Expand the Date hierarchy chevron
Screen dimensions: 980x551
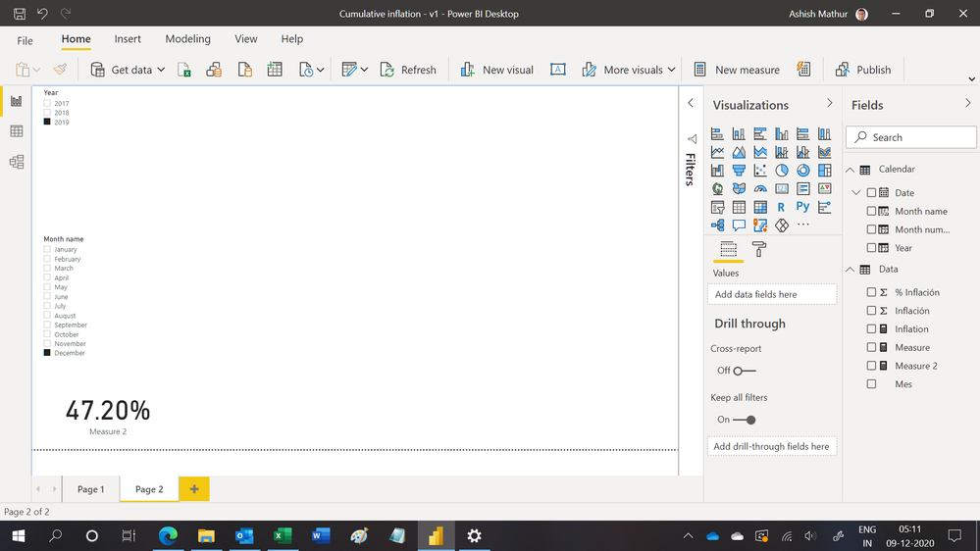click(856, 192)
